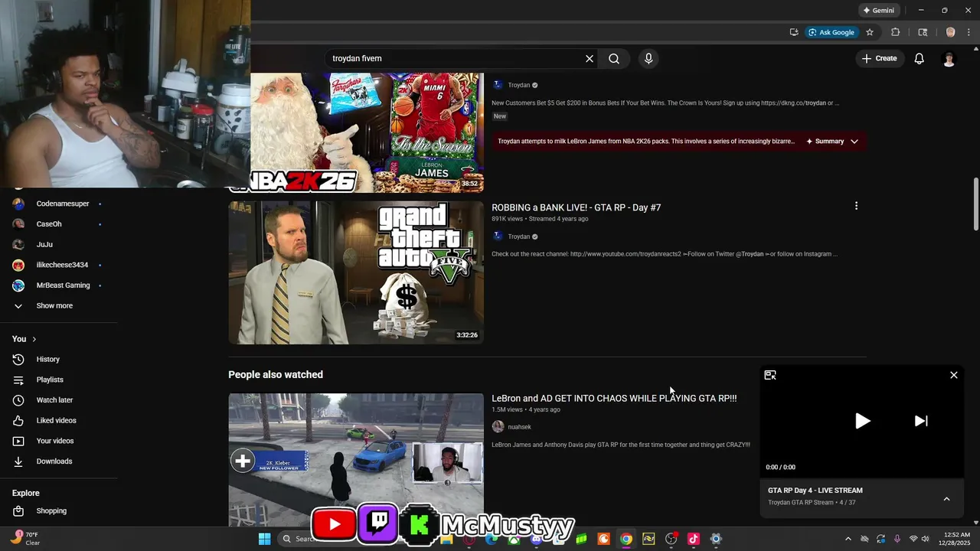Open the Gemini button in Chrome
980x551 pixels.
[x=877, y=11]
